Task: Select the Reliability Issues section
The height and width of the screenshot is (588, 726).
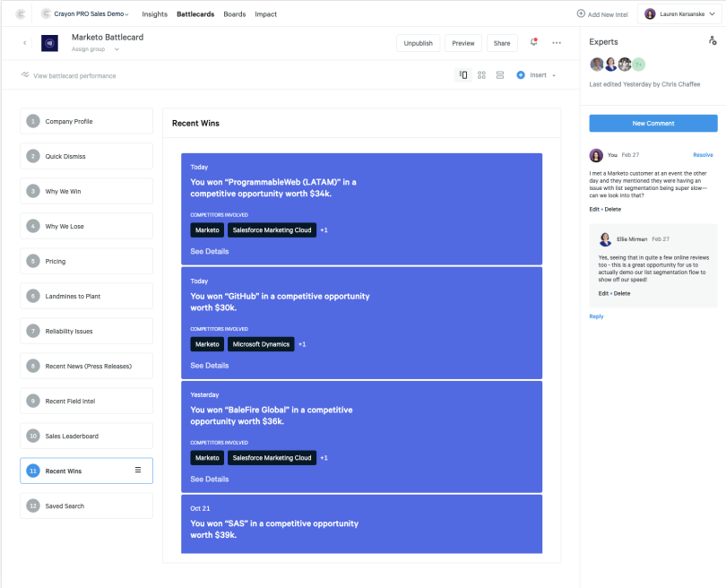Action: (87, 331)
